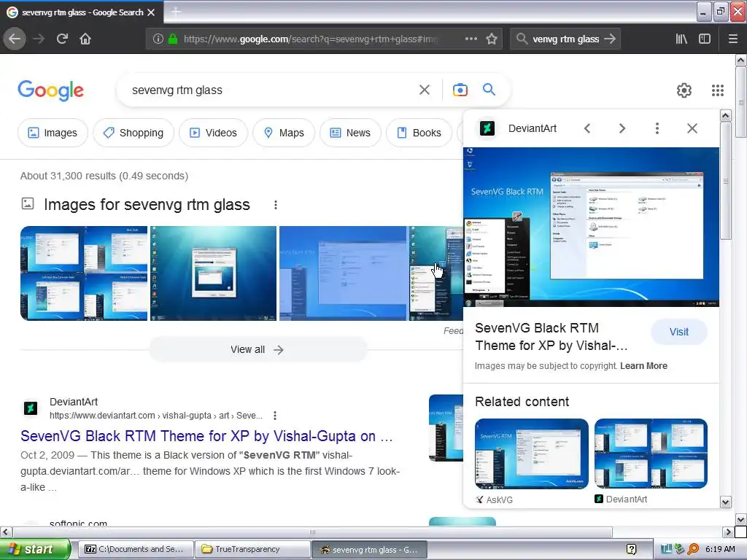
Task: Click the page horizontal scrollbar
Action: tap(312, 532)
